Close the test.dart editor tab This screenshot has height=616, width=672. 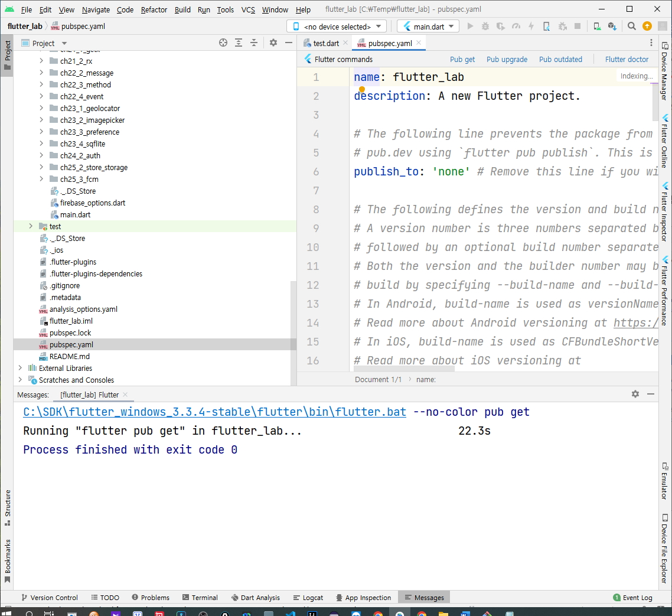click(345, 43)
